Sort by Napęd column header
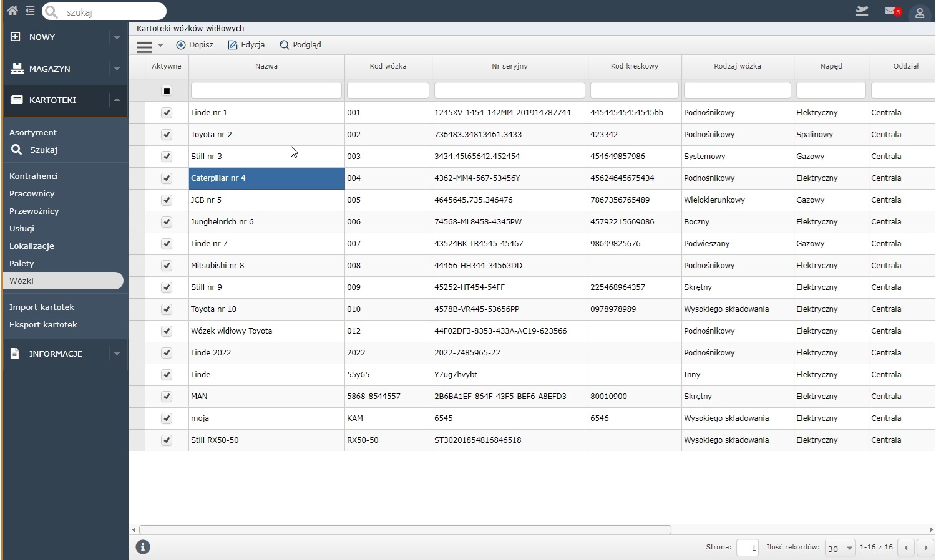The image size is (936, 560). click(831, 66)
